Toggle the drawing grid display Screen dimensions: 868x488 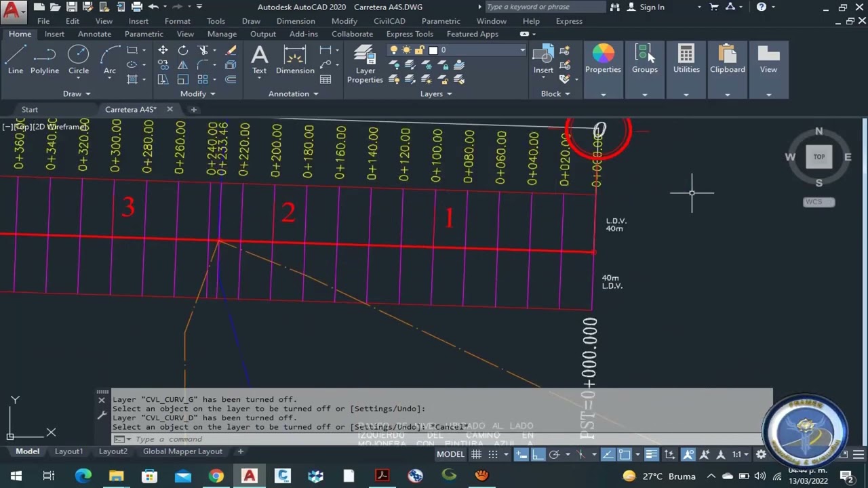[476, 454]
